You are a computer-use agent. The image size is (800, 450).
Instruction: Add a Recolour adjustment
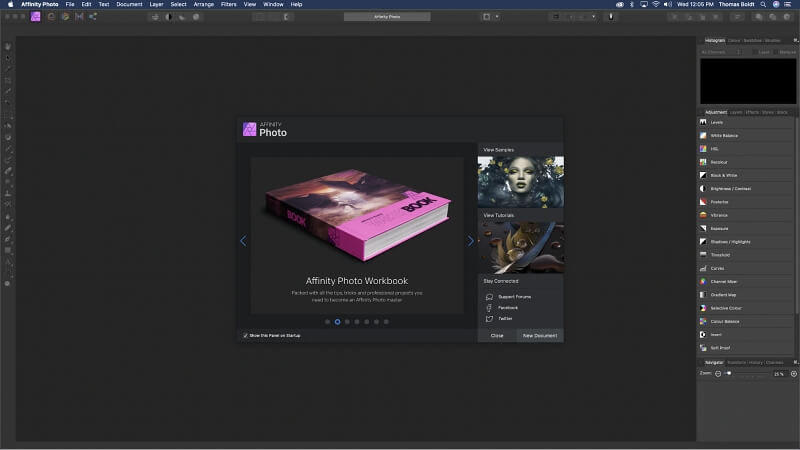pos(745,162)
